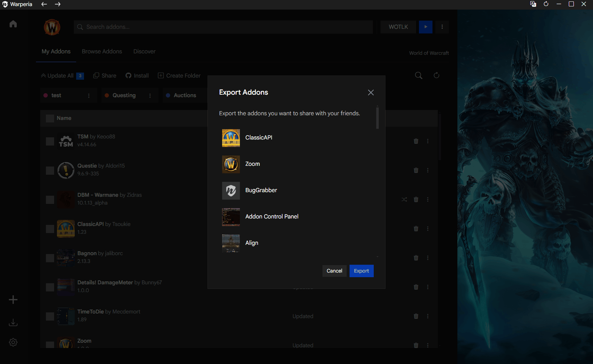Image resolution: width=593 pixels, height=364 pixels.
Task: Check the Bagnon addon checkbox
Action: (50, 258)
